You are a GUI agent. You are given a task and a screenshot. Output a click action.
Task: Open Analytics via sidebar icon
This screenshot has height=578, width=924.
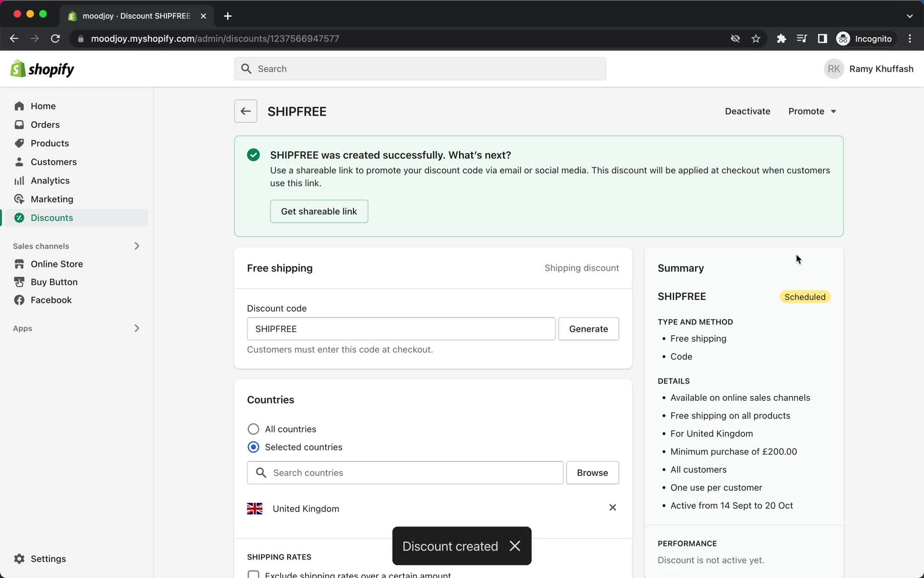point(17,180)
